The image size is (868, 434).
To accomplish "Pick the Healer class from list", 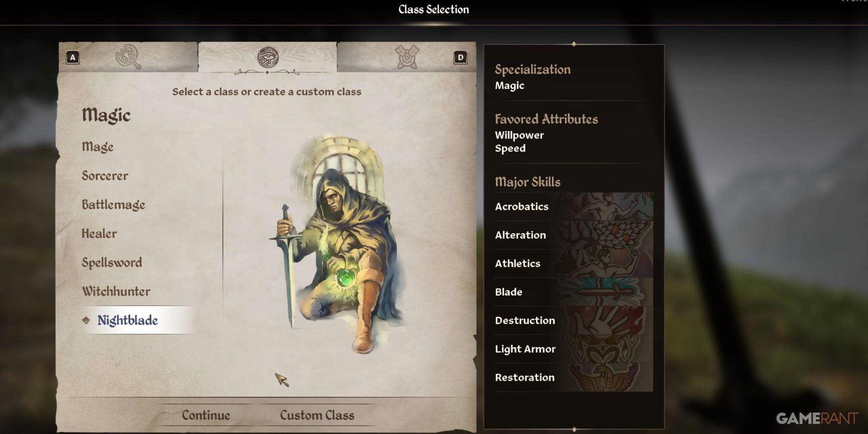I will coord(99,234).
